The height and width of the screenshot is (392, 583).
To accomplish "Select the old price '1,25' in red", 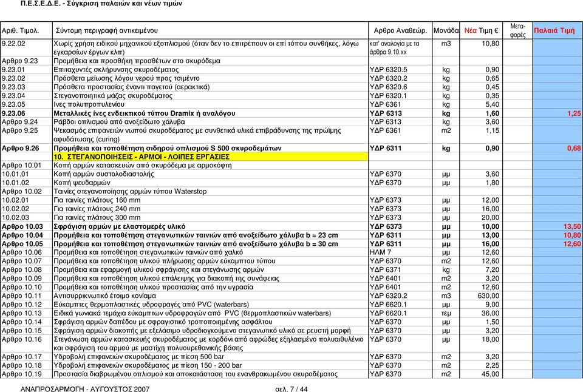I will 574,113.
